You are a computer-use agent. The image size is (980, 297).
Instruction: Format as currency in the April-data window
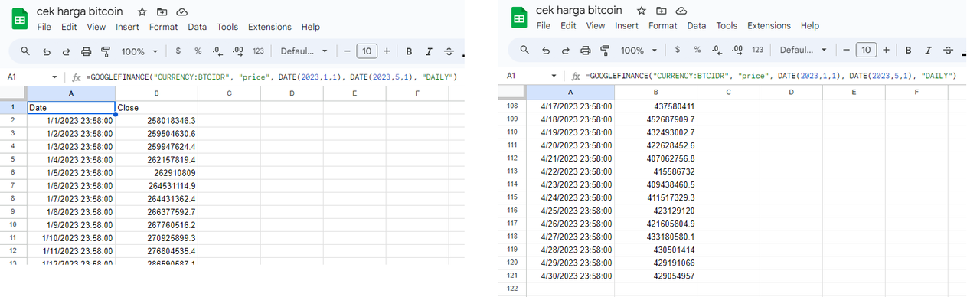[678, 50]
